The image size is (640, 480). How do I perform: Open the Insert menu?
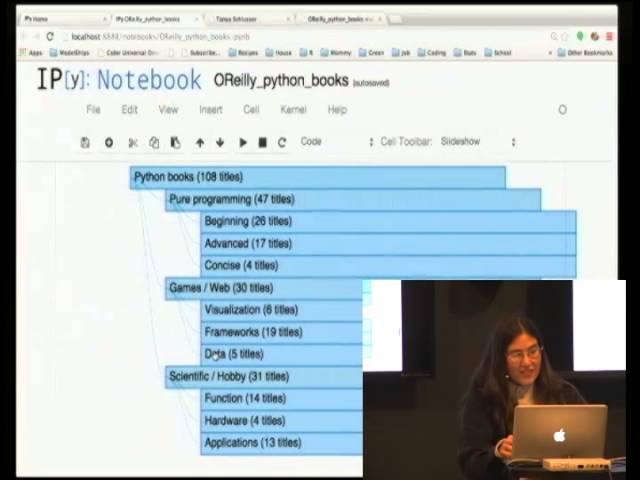211,110
